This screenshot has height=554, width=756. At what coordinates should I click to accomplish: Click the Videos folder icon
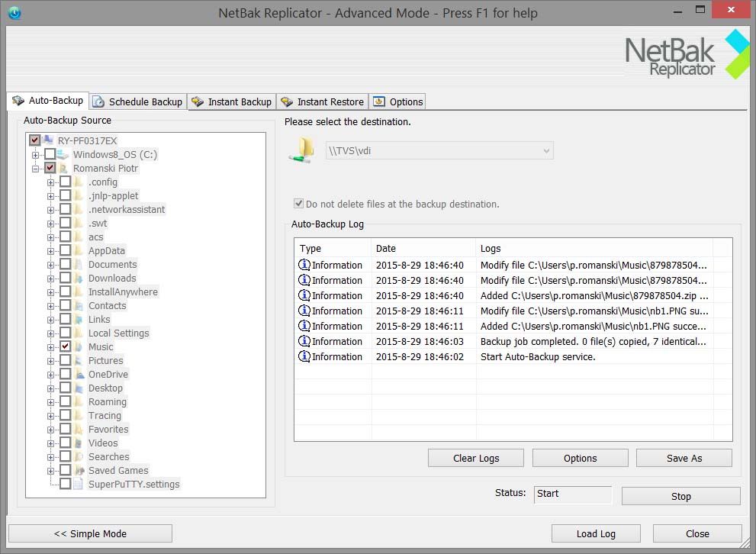[x=79, y=443]
